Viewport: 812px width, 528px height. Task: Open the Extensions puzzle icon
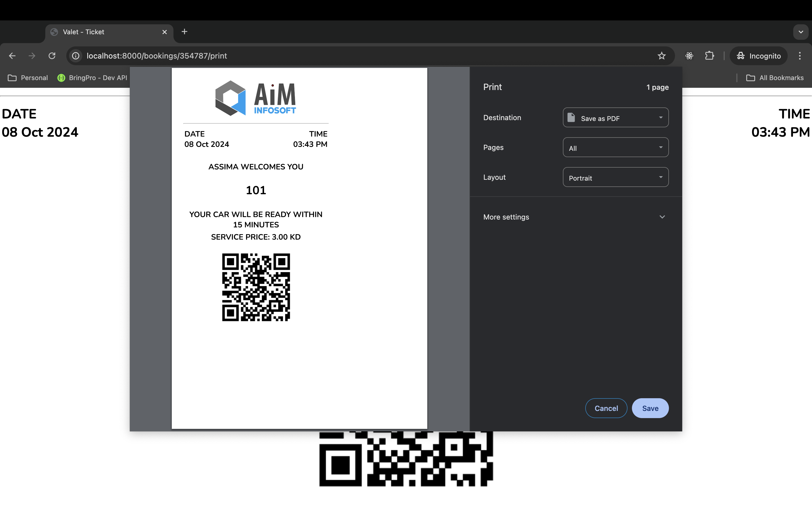pos(709,56)
